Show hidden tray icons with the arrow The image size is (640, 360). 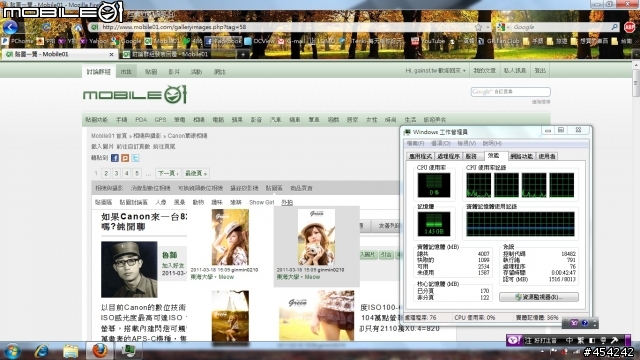[542, 351]
